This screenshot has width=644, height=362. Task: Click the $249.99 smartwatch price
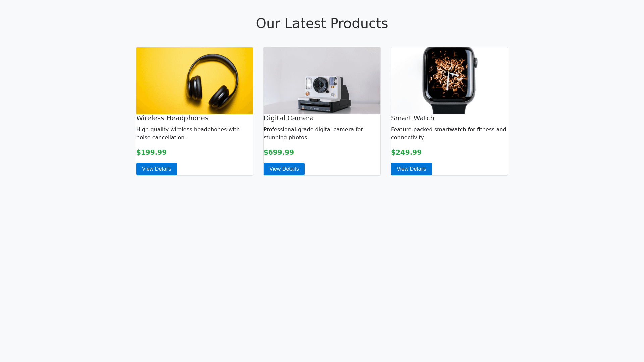click(x=406, y=152)
